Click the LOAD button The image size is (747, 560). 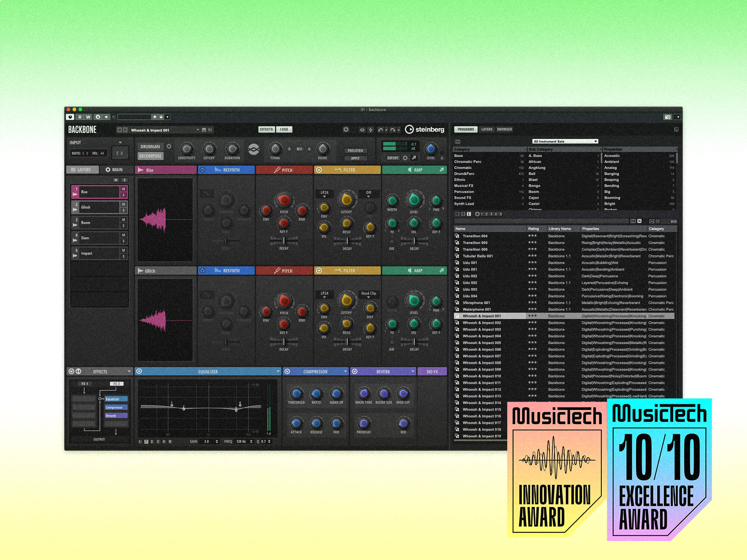click(x=284, y=130)
